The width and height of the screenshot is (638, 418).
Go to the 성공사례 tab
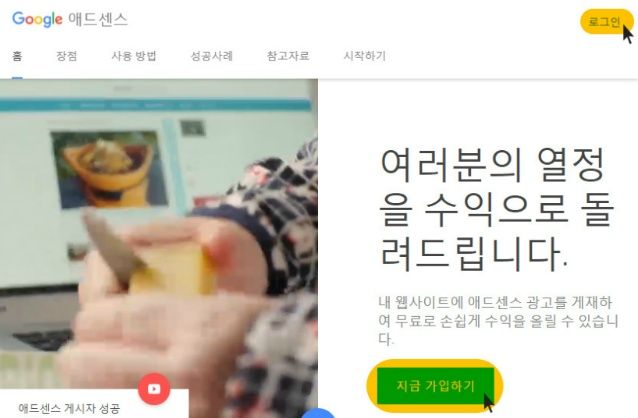[x=212, y=56]
